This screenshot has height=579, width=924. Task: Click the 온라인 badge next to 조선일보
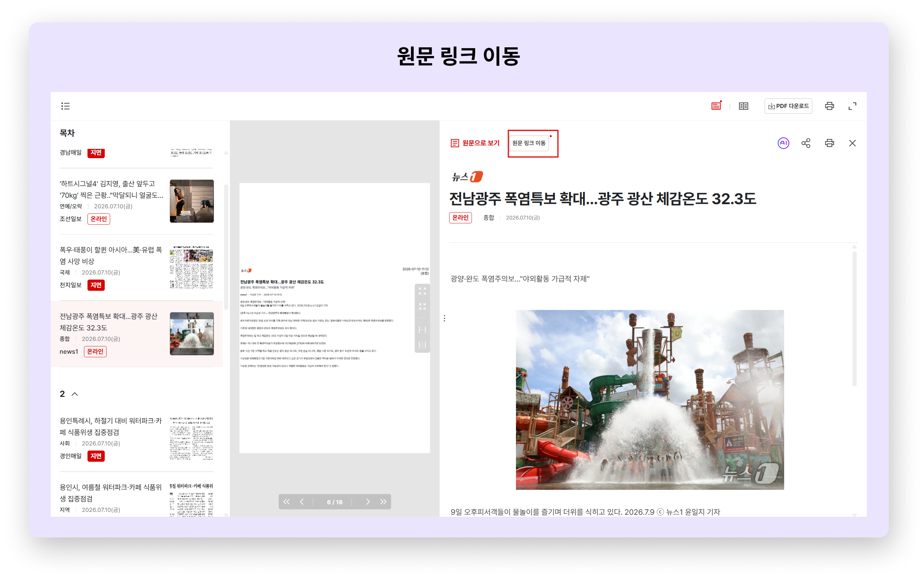99,219
